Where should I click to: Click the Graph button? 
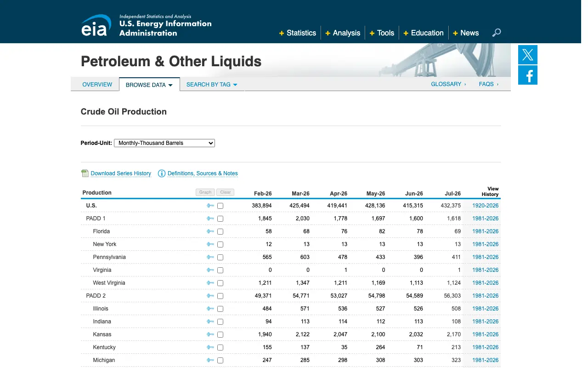pos(205,192)
